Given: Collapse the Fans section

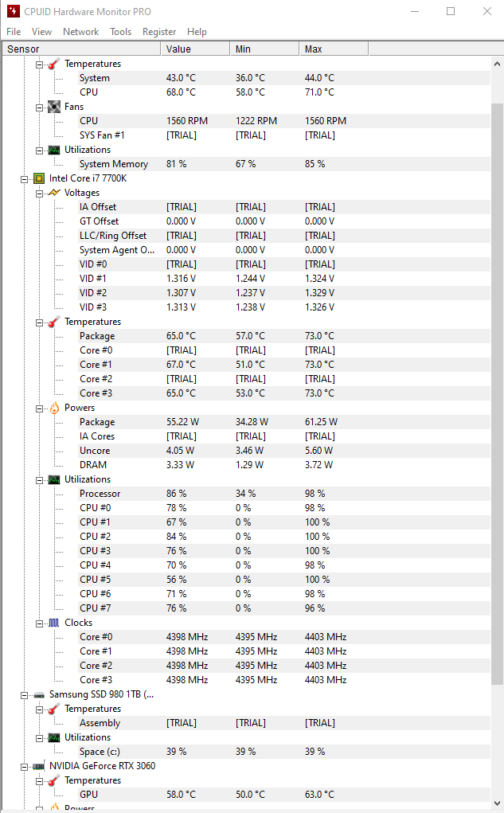Looking at the screenshot, I should tap(39, 107).
